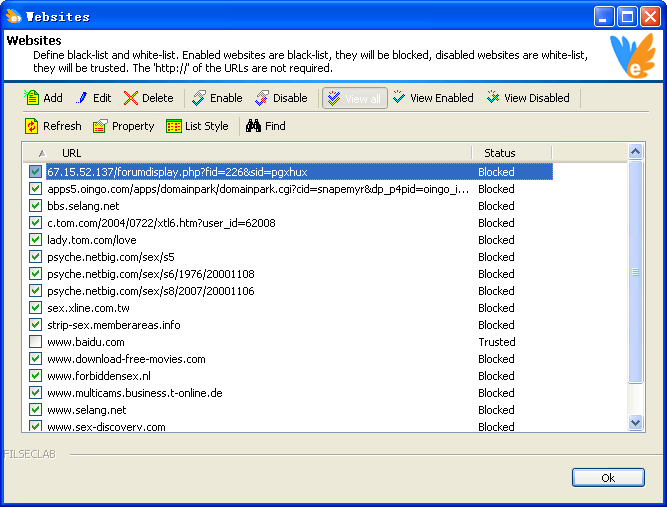The width and height of the screenshot is (667, 507).
Task: Enable the www.baidu.com checkbox
Action: [36, 342]
